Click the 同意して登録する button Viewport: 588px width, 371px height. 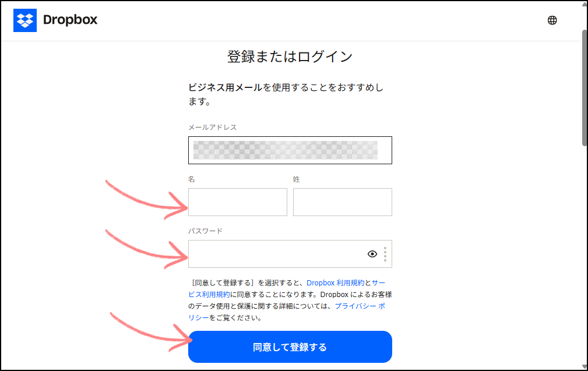[290, 347]
